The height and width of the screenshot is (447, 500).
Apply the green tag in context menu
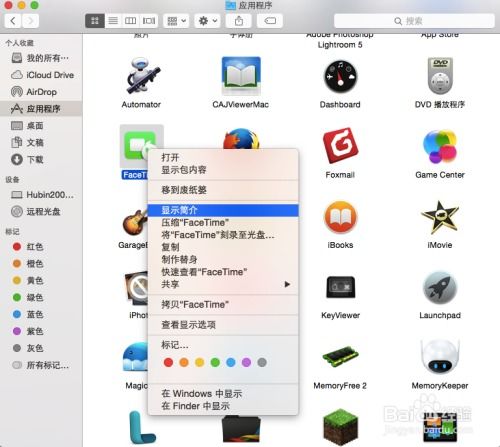215,362
